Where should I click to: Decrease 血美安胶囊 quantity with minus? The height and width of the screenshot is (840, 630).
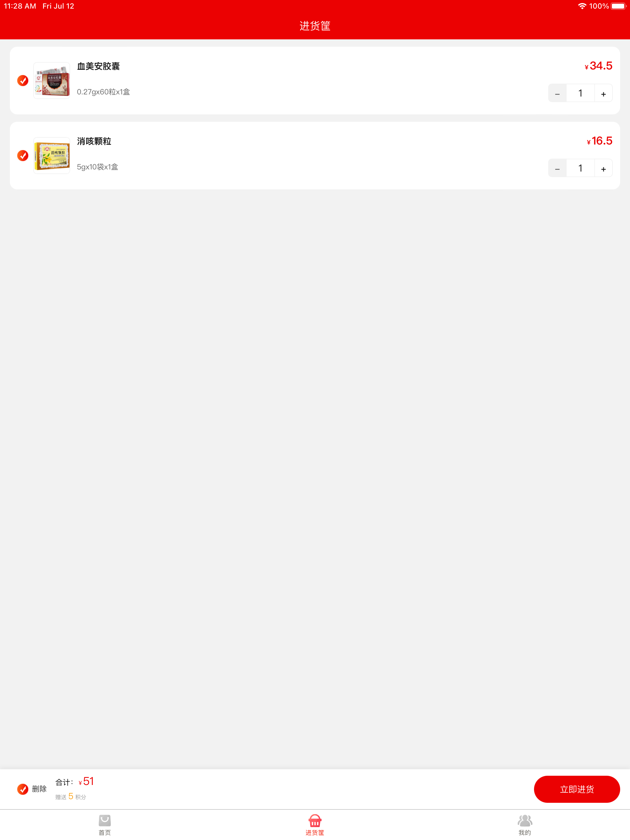[x=557, y=93]
